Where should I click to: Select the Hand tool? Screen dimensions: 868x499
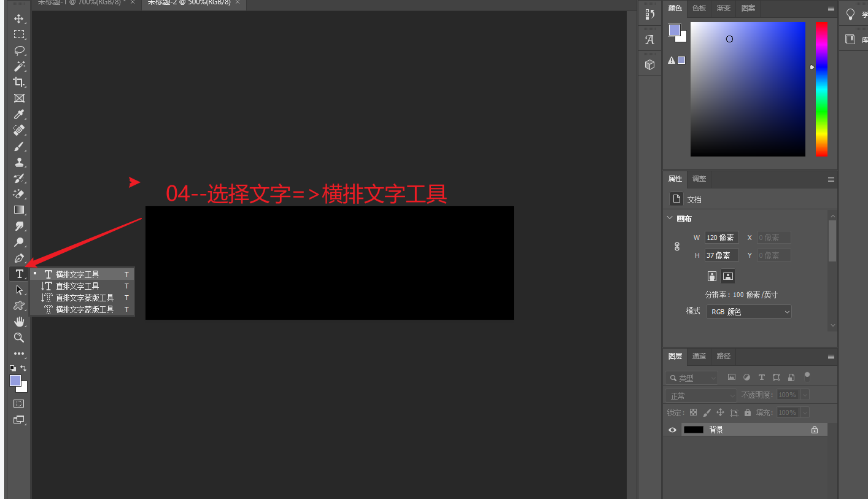coord(19,322)
